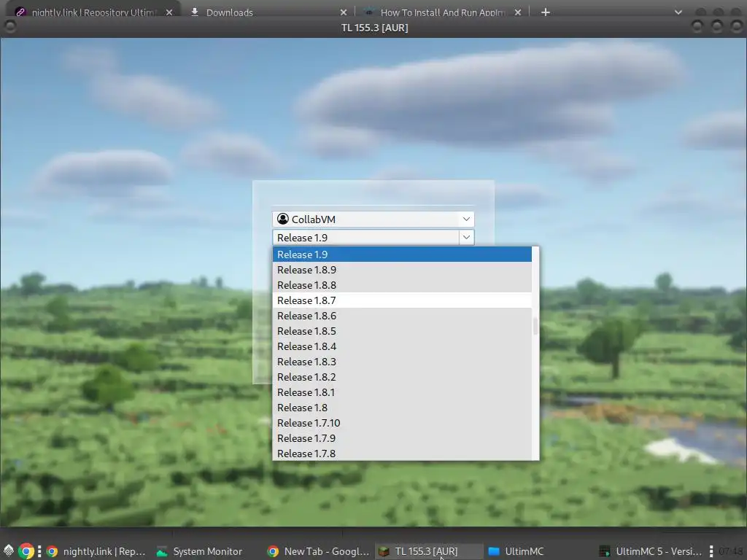The image size is (747, 560).
Task: Switch to nightly.link taskbar window
Action: coord(97,551)
